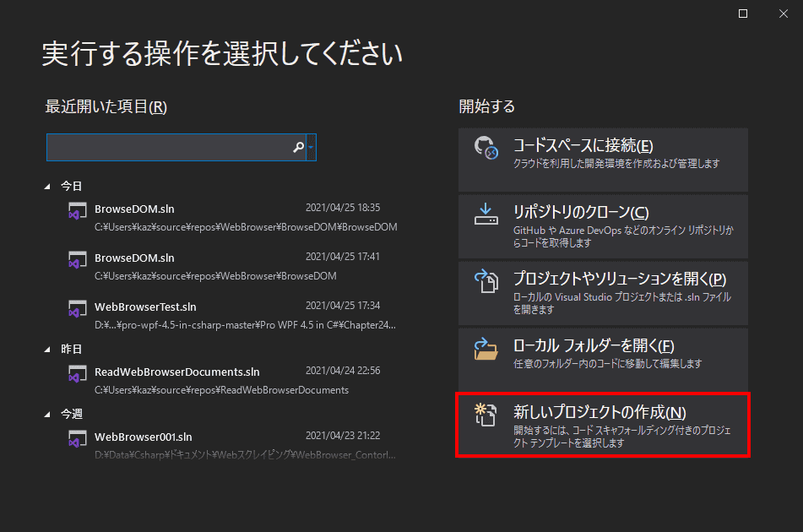Click the new project creation icon
The height and width of the screenshot is (532, 803).
point(486,415)
